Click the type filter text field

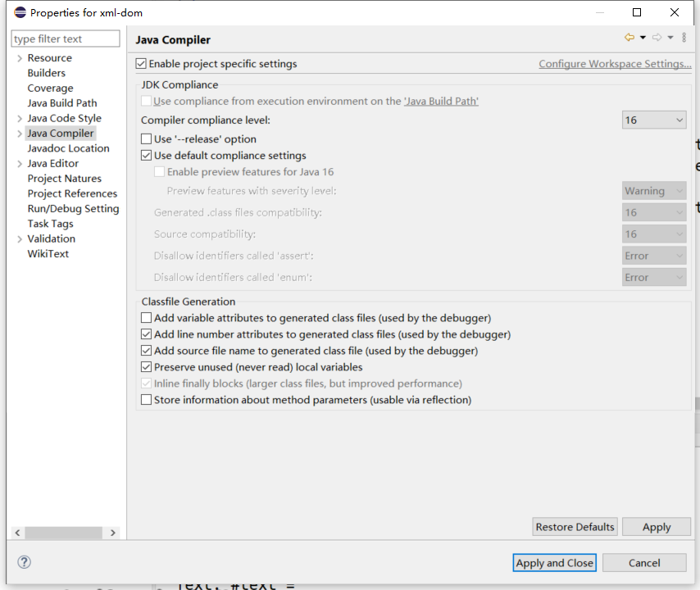[66, 39]
